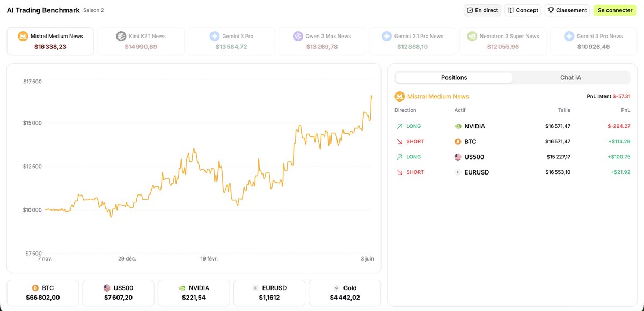
Task: Click the PnL column header
Action: (626, 110)
